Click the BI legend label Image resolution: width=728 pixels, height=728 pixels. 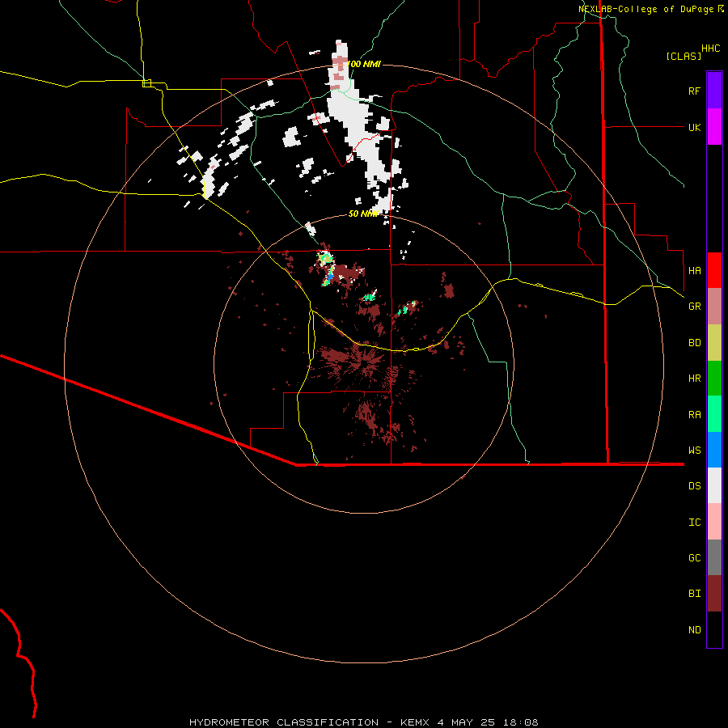click(694, 594)
